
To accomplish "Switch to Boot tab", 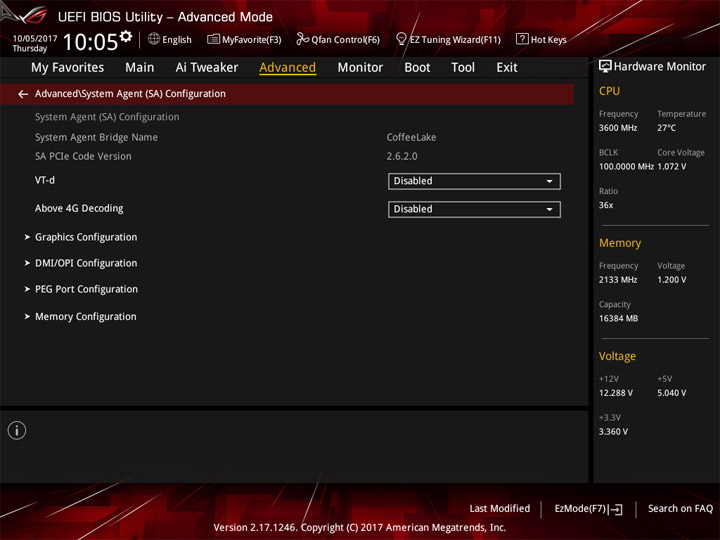I will tap(417, 68).
